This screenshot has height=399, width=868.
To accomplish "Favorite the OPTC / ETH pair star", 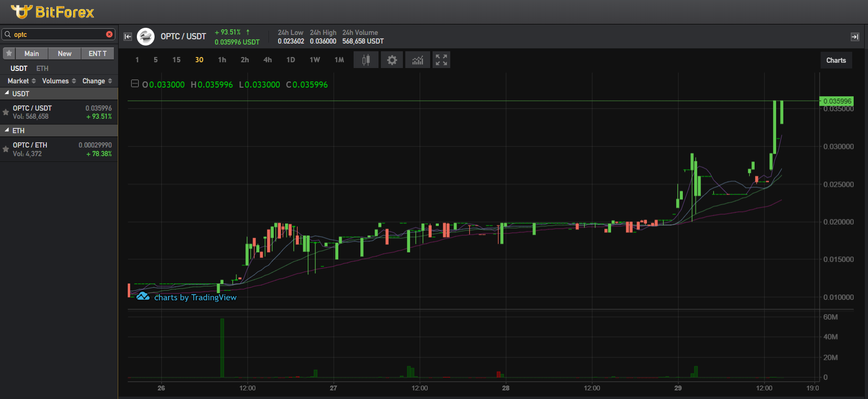I will (6, 149).
